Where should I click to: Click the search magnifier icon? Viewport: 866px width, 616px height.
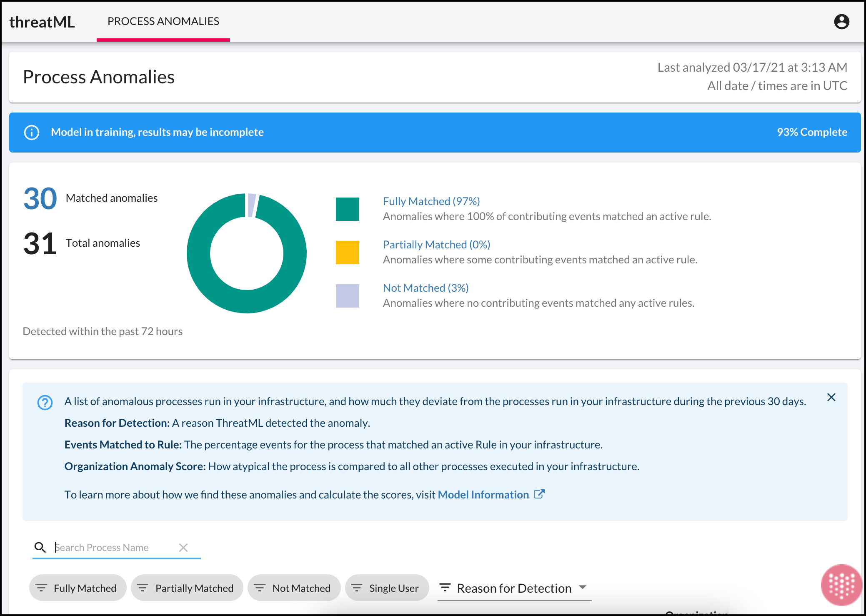pos(40,547)
